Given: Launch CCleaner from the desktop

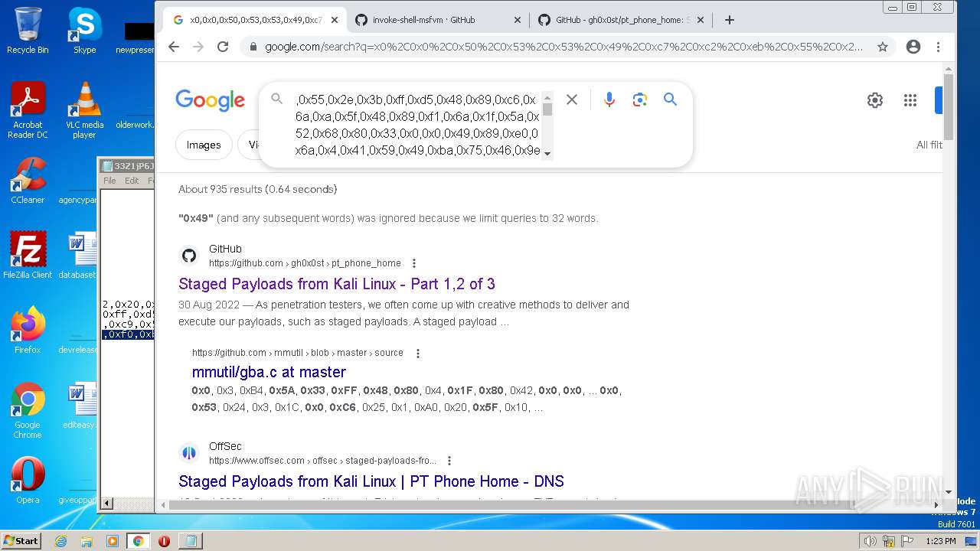Looking at the screenshot, I should pyautogui.click(x=28, y=181).
